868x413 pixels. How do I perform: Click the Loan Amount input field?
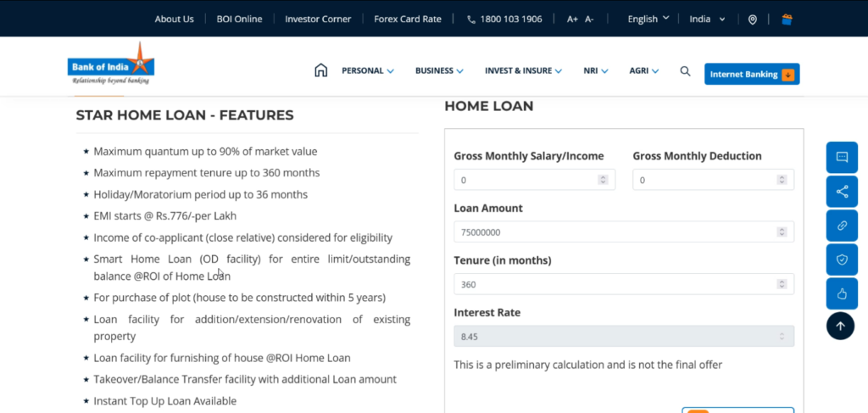(624, 232)
